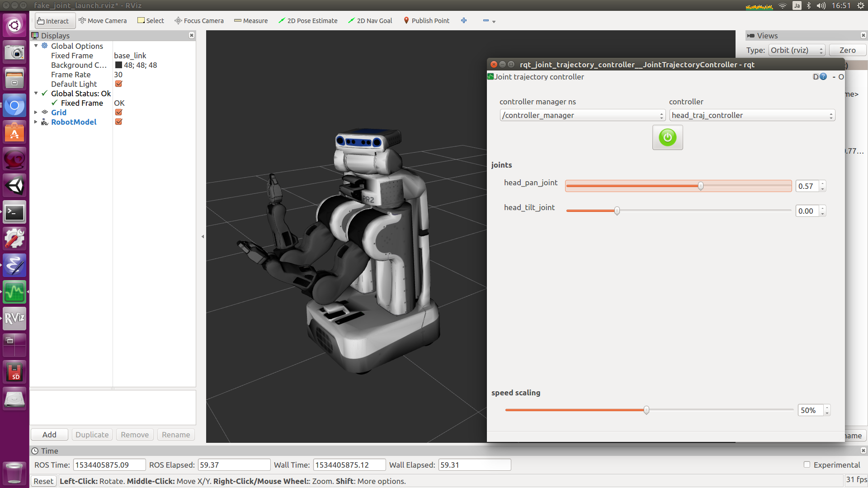
Task: Click the green power button for the controller
Action: 667,137
